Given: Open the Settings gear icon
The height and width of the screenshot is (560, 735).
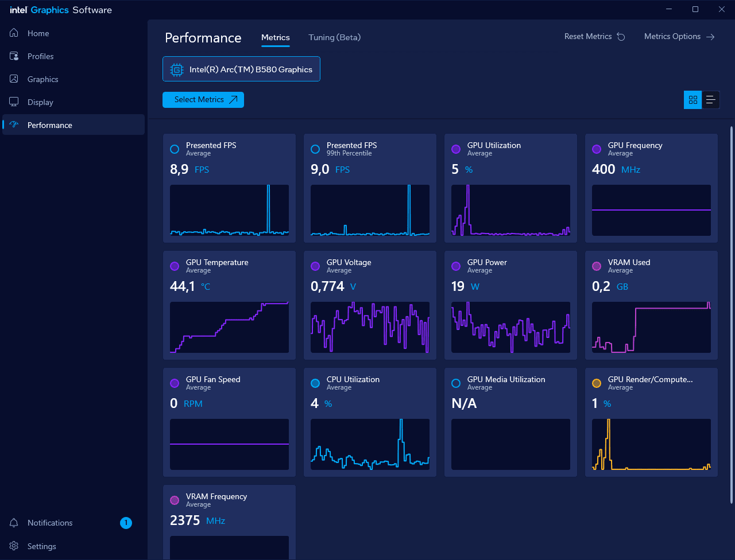Looking at the screenshot, I should point(14,546).
